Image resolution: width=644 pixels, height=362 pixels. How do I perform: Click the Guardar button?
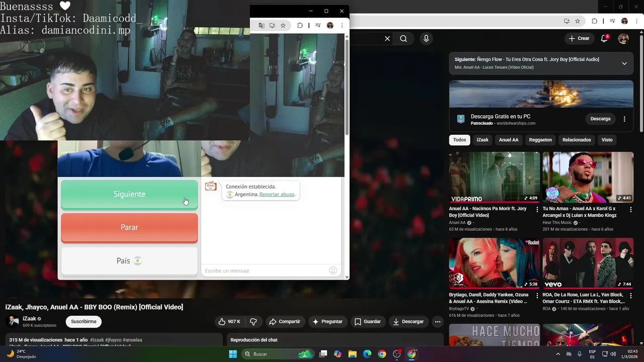pos(367,322)
